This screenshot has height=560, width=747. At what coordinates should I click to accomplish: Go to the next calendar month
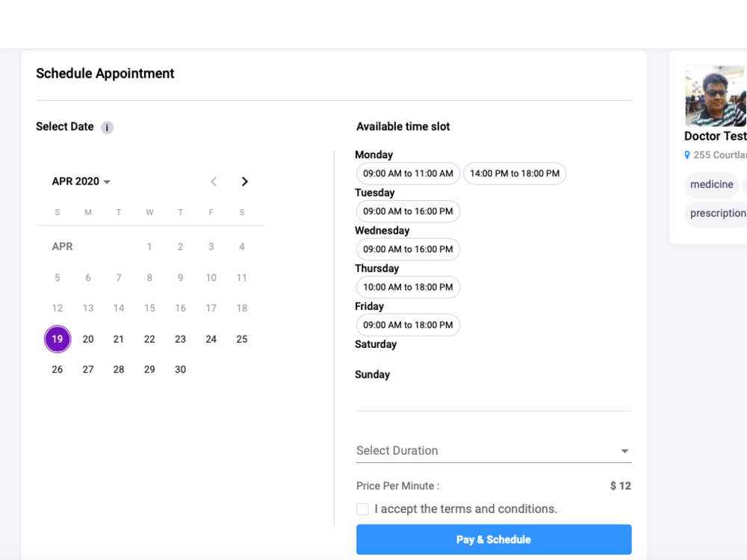tap(244, 181)
